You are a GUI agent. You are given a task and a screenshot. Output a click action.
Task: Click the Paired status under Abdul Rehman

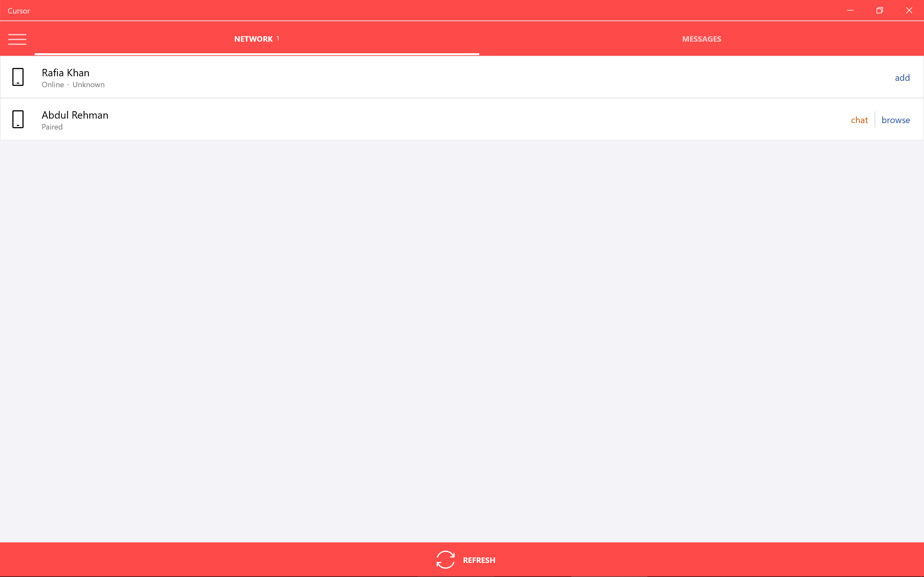52,127
